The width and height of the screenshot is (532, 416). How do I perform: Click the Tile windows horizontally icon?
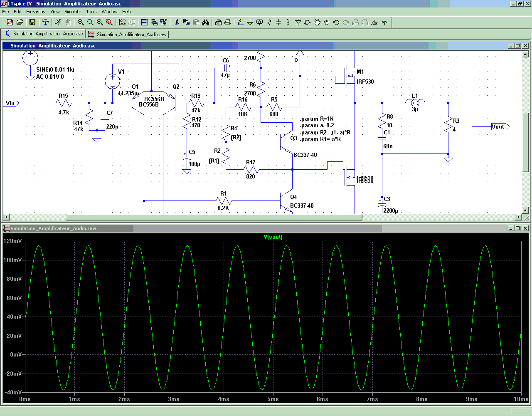[x=145, y=22]
